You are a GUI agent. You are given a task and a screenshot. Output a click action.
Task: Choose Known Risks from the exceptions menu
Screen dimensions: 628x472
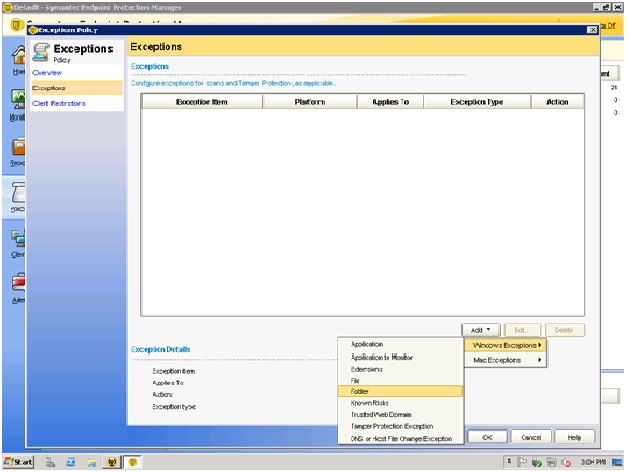point(401,403)
